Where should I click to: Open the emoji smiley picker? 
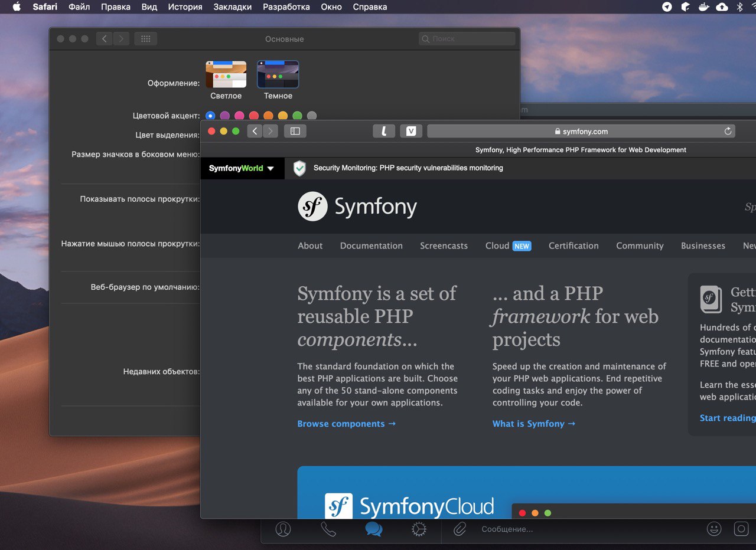(714, 529)
